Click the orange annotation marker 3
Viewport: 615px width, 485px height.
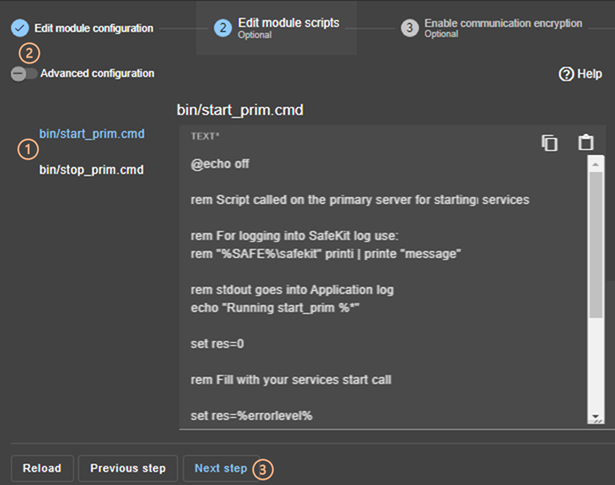[x=262, y=468]
